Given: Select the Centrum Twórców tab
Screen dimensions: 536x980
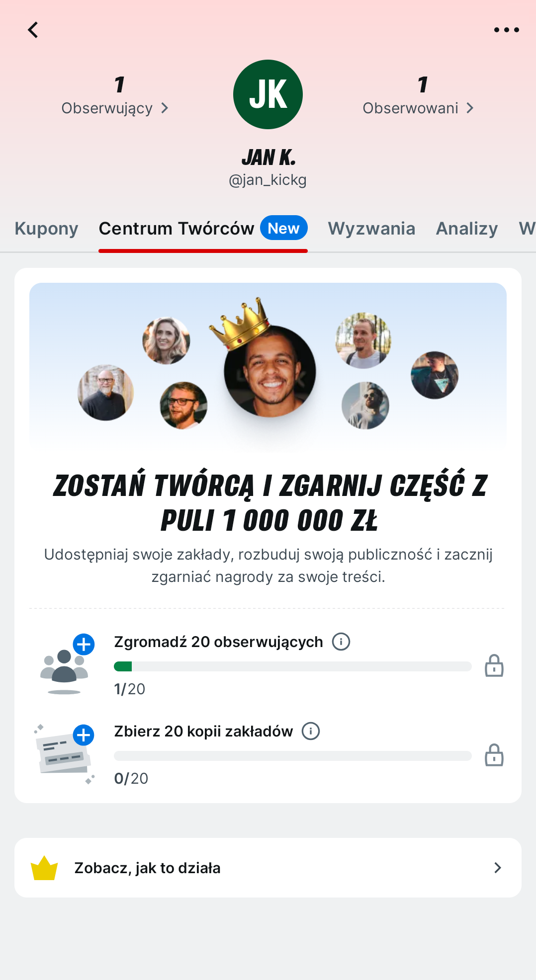Looking at the screenshot, I should (203, 229).
